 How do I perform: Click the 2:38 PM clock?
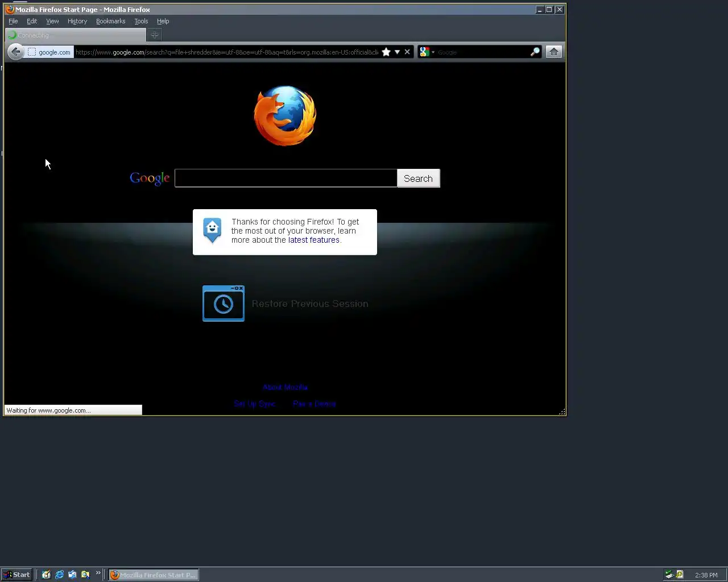point(706,575)
